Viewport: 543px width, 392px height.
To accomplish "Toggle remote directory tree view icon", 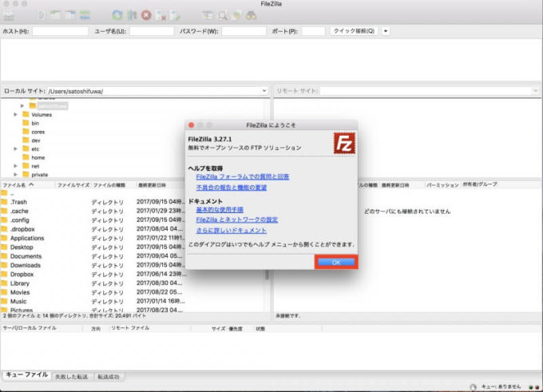I will coord(70,15).
